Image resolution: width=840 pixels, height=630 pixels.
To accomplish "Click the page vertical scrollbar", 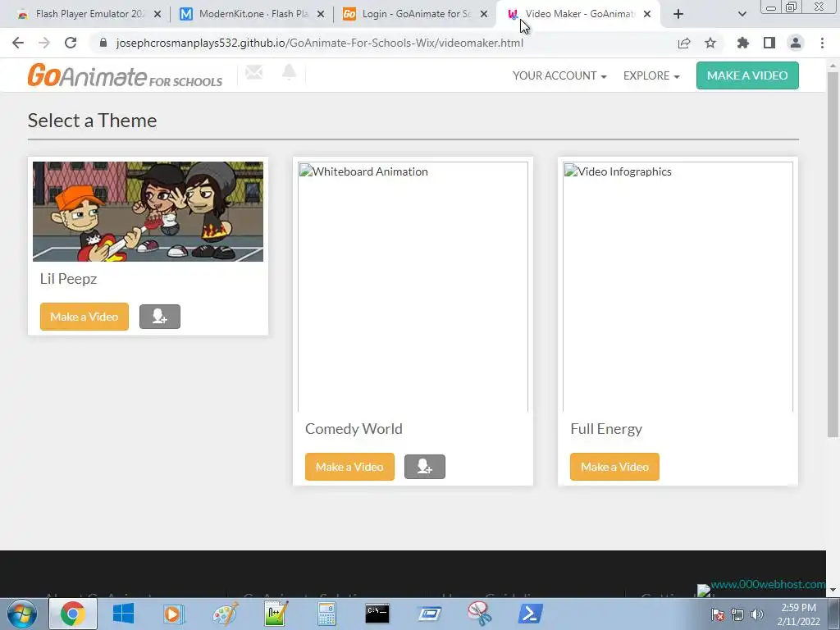I will click(x=833, y=254).
